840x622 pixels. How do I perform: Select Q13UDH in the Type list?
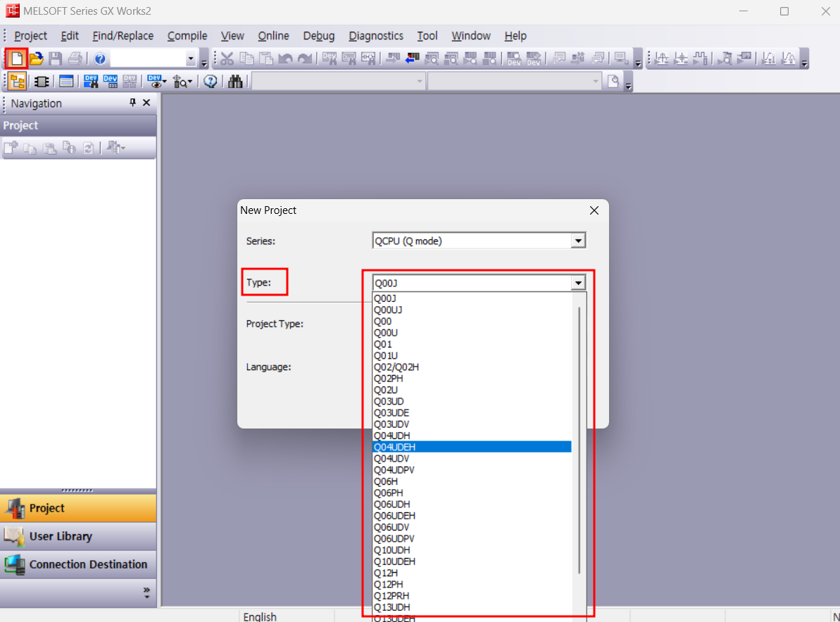pos(472,607)
